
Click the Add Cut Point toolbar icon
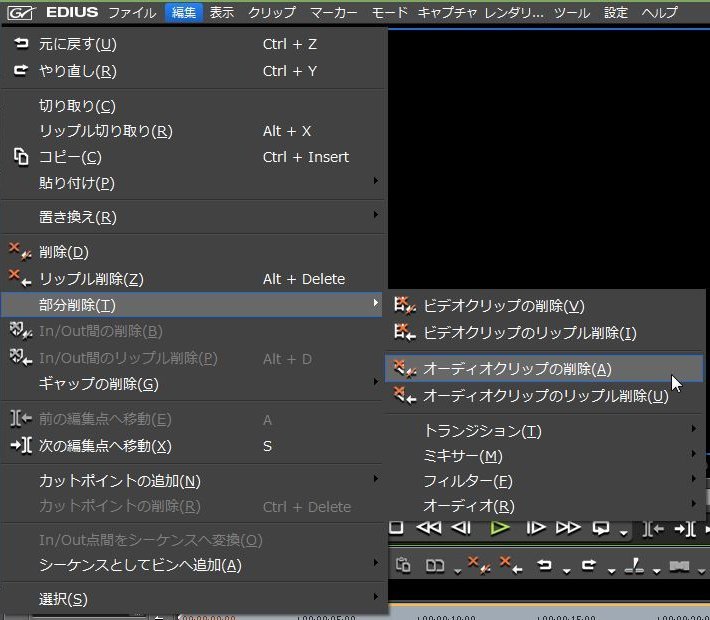[634, 565]
